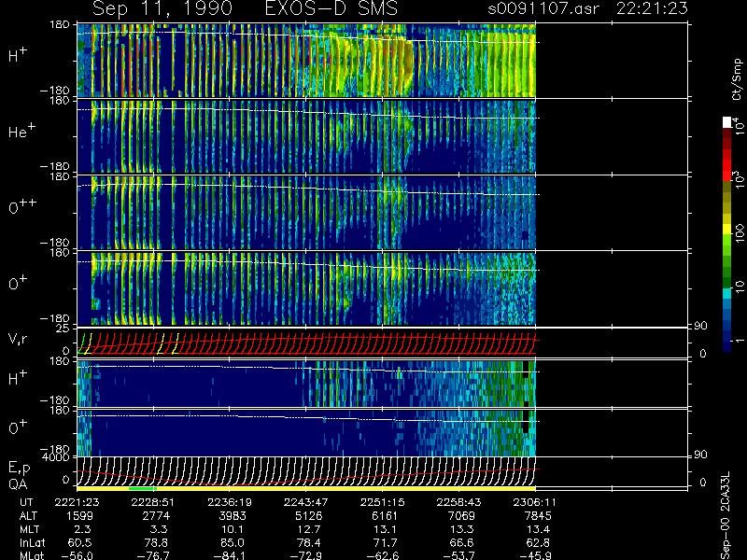Click MLat value '-72.9'
747x560 pixels.
306,555
